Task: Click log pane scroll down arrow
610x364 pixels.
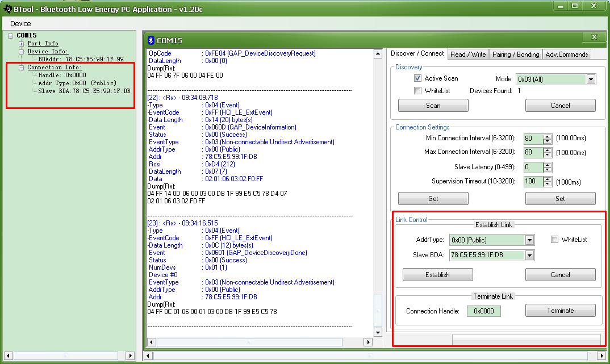Action: click(x=378, y=332)
